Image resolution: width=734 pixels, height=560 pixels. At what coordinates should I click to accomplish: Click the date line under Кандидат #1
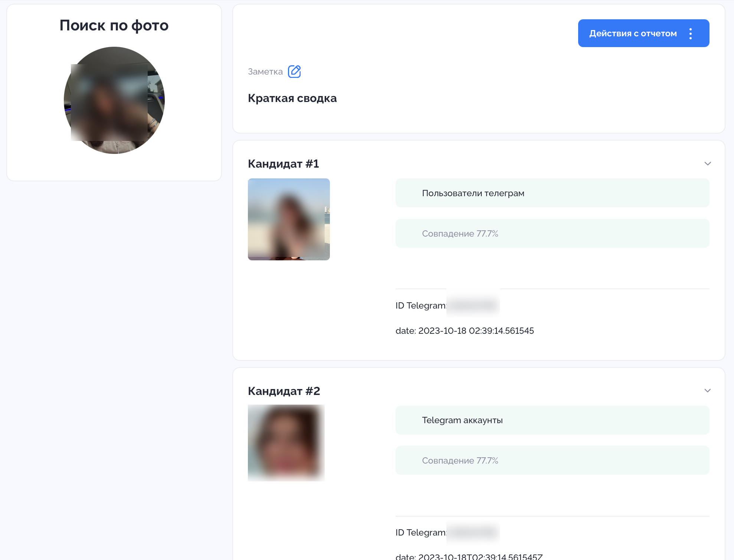[464, 330]
